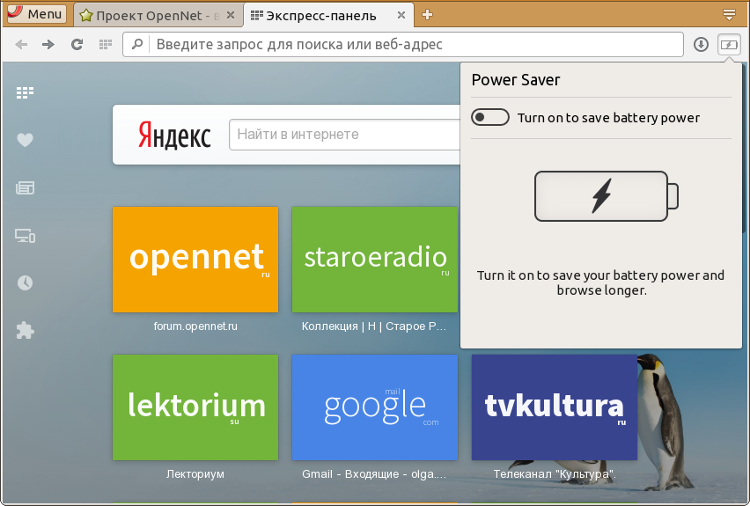Open the news sidebar icon
The height and width of the screenshot is (506, 750).
25,188
